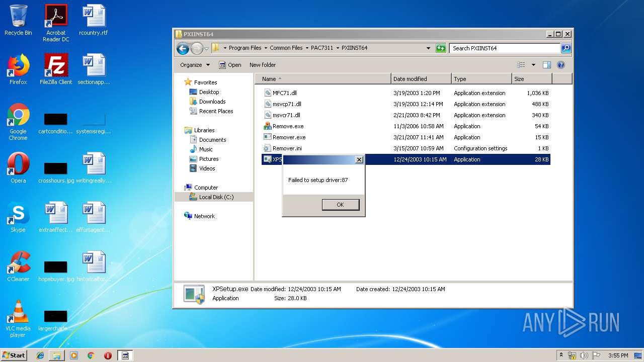
Task: Click the Opera icon in the taskbar
Action: click(x=108, y=355)
